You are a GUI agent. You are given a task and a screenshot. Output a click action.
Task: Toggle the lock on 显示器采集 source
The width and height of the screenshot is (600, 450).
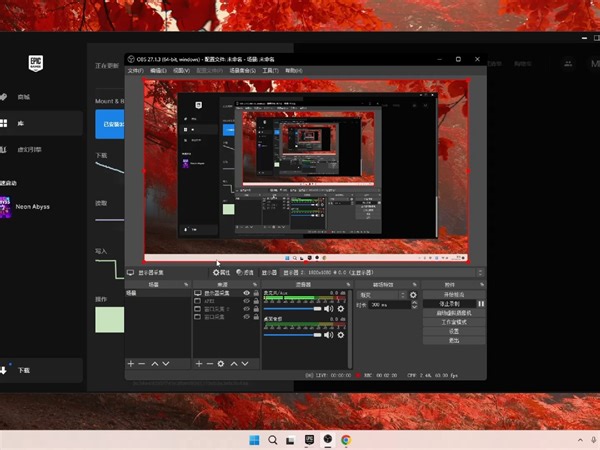pos(256,293)
